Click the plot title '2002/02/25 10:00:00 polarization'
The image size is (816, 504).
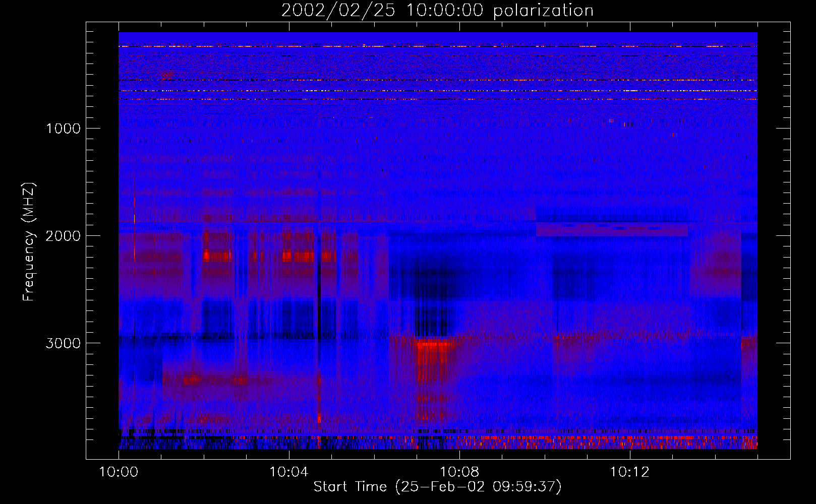[x=437, y=11]
